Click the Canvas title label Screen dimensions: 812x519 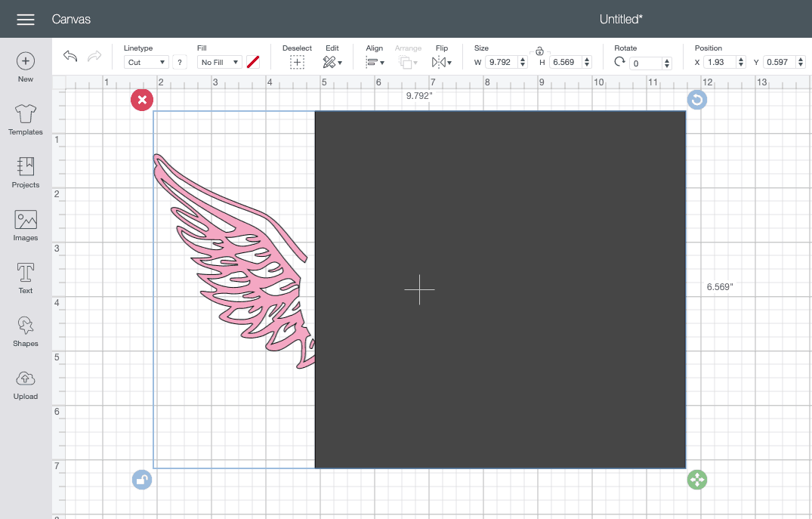(x=71, y=19)
